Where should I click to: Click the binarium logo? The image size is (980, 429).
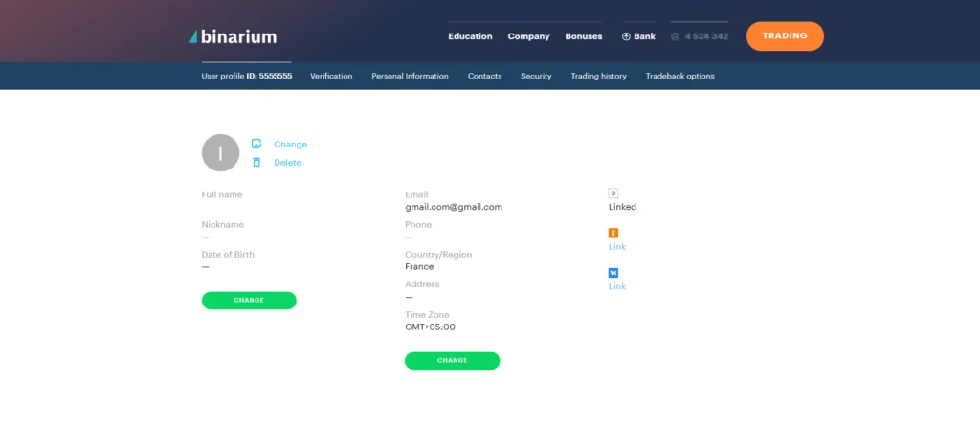234,36
